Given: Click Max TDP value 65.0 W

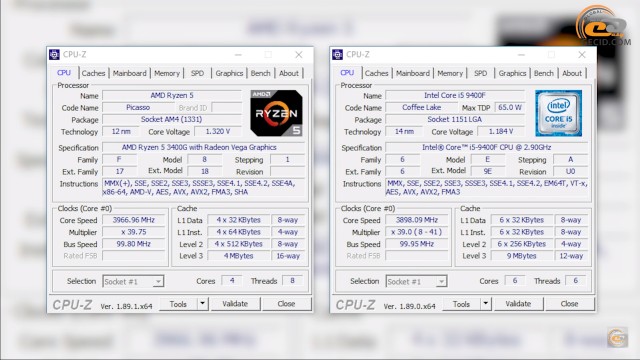Looking at the screenshot, I should coord(509,107).
